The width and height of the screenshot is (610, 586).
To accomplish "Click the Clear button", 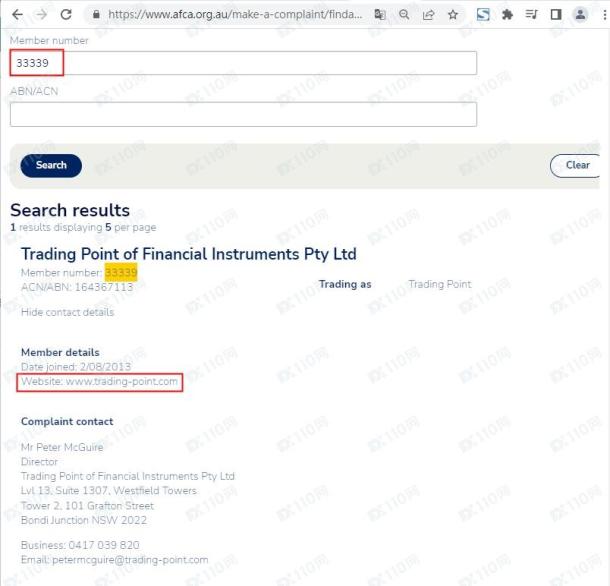I will (x=576, y=165).
